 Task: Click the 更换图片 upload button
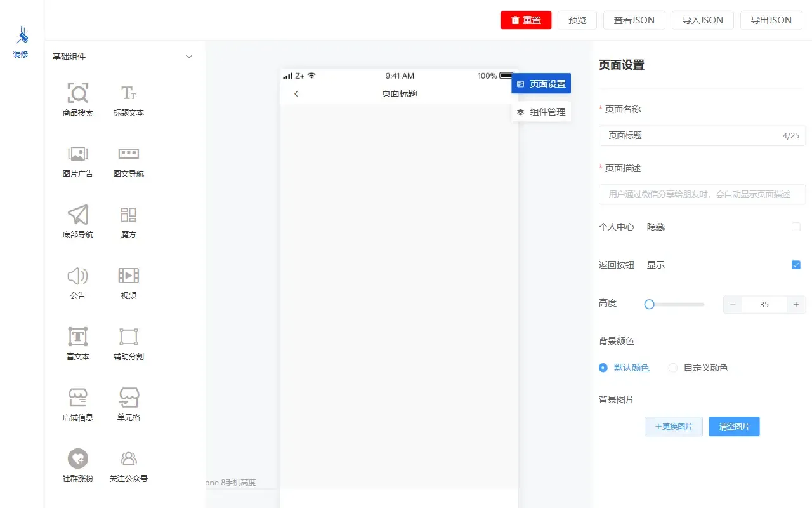pyautogui.click(x=674, y=427)
